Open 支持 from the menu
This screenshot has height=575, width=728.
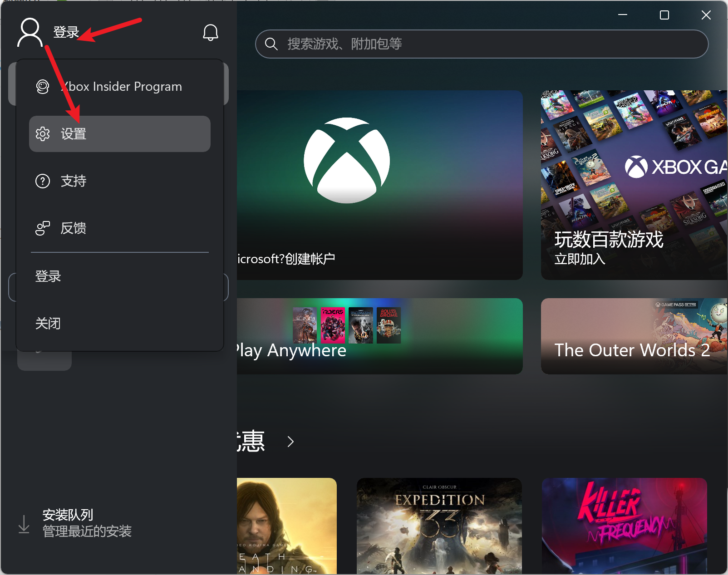click(74, 181)
